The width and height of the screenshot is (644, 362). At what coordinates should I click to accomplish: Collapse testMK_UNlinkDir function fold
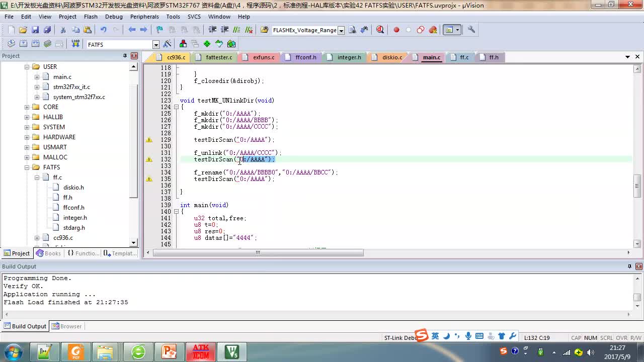point(176,107)
